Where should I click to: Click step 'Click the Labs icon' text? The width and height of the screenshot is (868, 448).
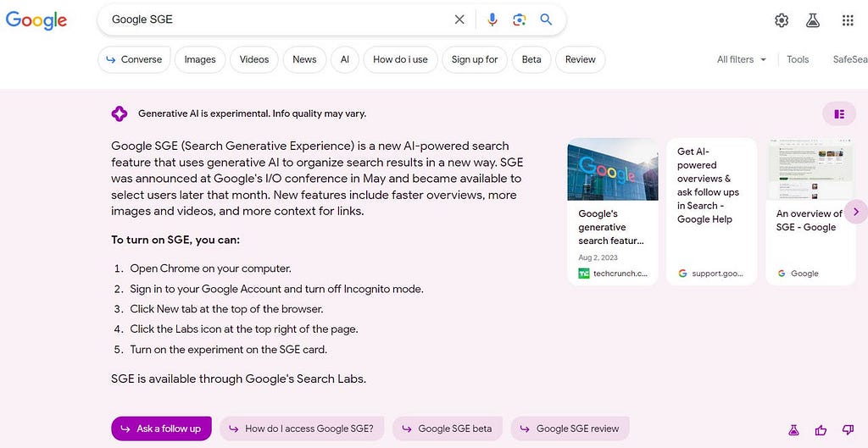click(244, 329)
